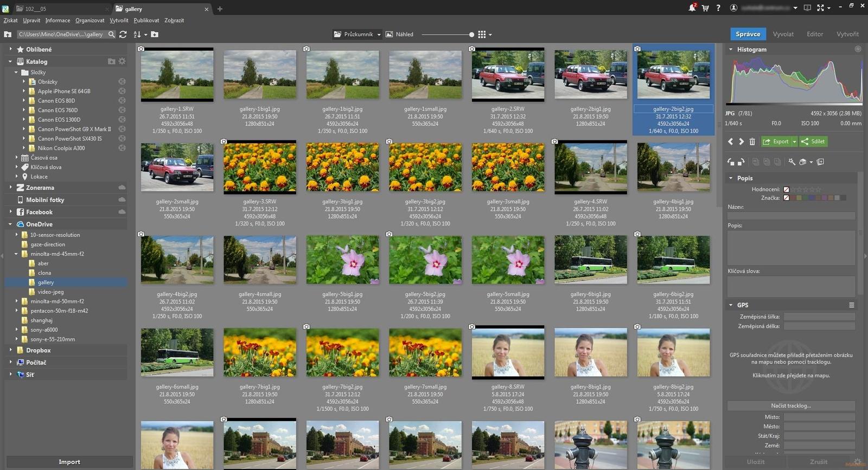Screen dimensions: 868x470
Task: Select the gallery-5big1.jpg flower thumbnail
Action: click(x=342, y=259)
